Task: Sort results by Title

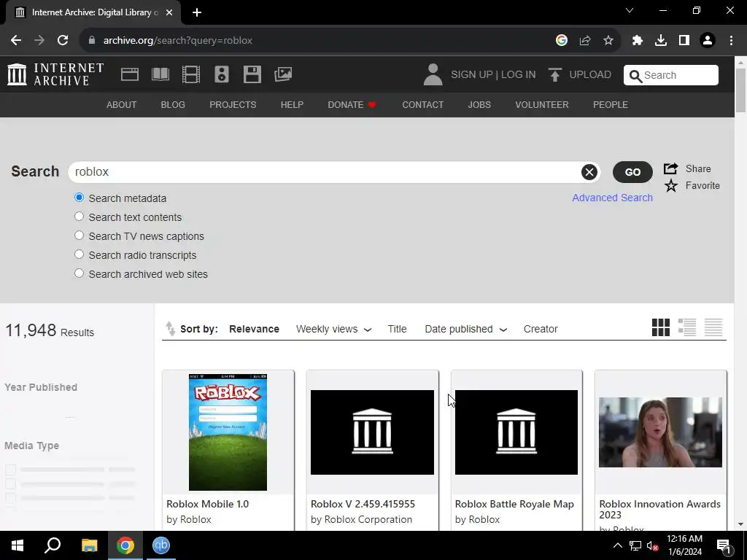Action: pos(397,329)
